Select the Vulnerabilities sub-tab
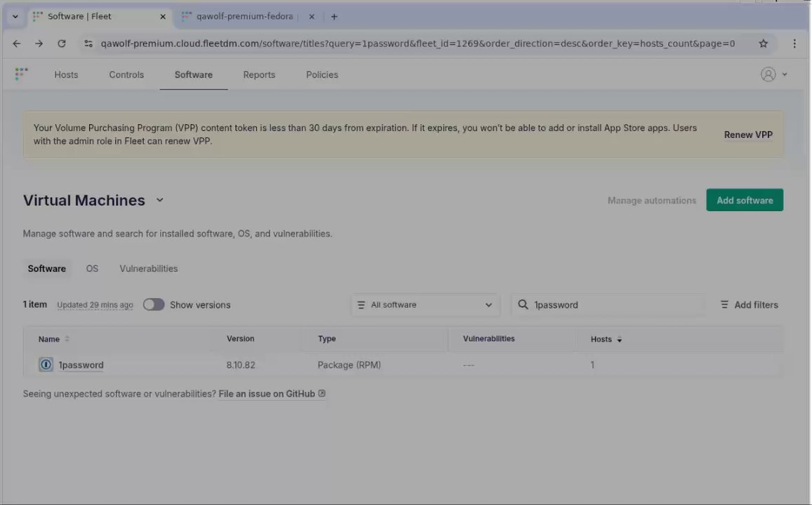Image resolution: width=812 pixels, height=505 pixels. pos(149,269)
